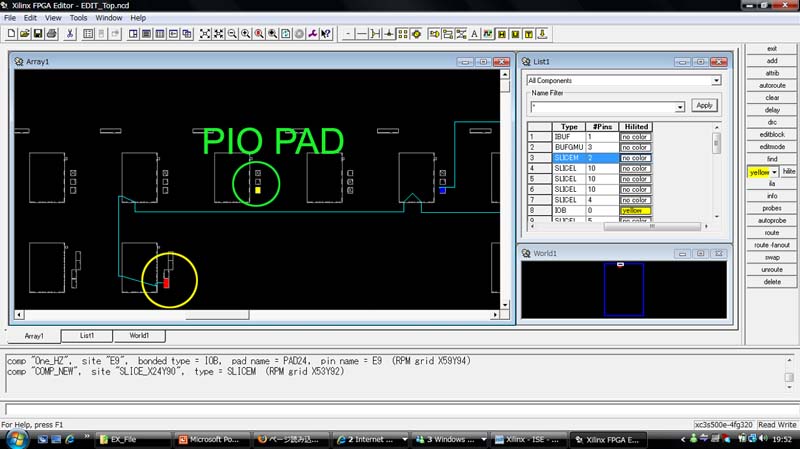The height and width of the screenshot is (449, 800).
Task: Open the Help menu
Action: 138,18
